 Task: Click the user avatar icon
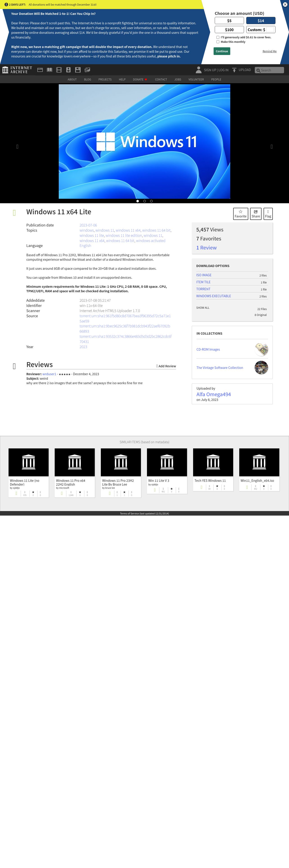[x=199, y=70]
